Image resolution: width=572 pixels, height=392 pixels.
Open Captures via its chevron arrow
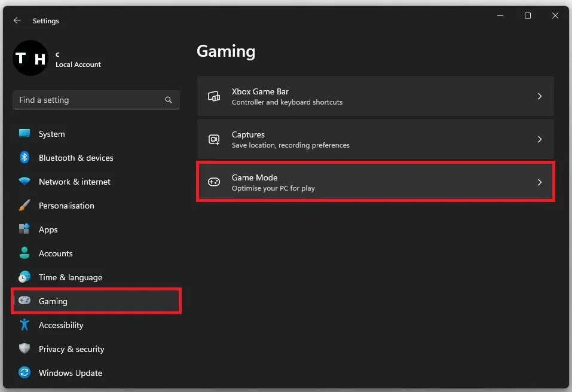tap(540, 139)
